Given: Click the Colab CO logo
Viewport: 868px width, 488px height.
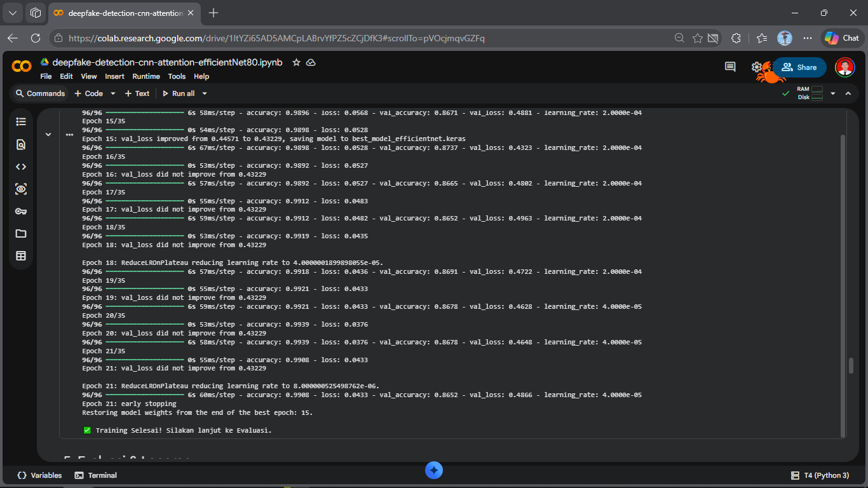Looking at the screenshot, I should (22, 67).
